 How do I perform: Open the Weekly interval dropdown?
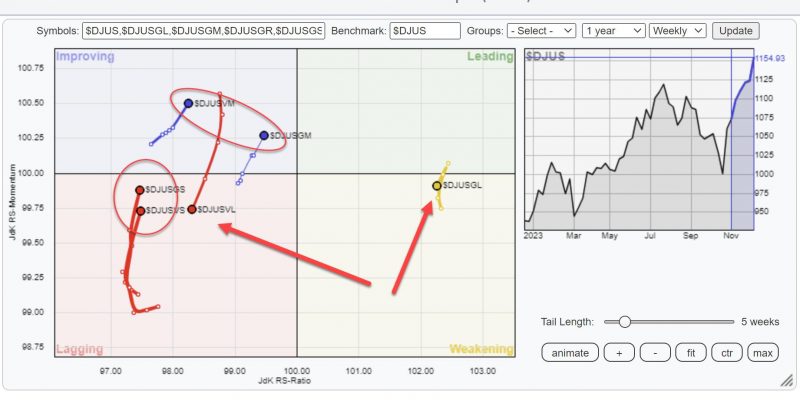(x=678, y=31)
